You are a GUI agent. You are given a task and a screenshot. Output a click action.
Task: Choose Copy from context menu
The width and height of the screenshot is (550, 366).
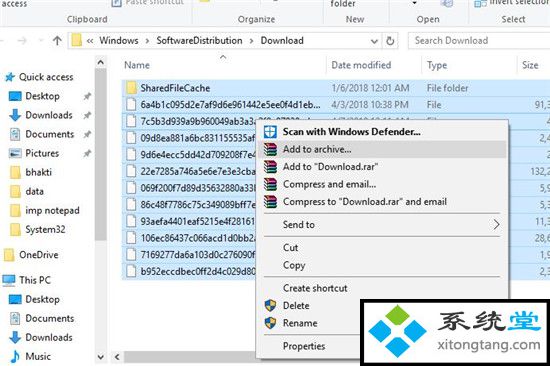(382, 265)
